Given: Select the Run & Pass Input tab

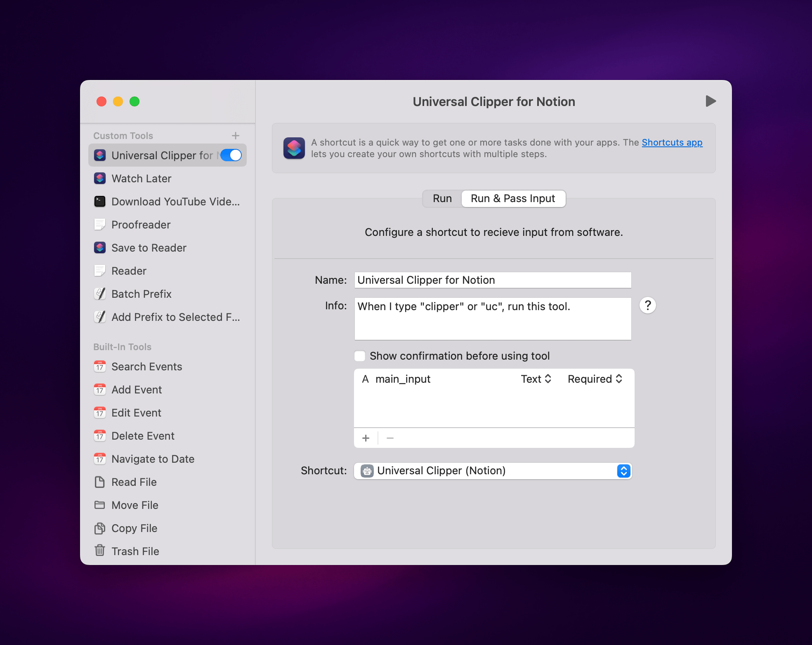Looking at the screenshot, I should coord(513,199).
